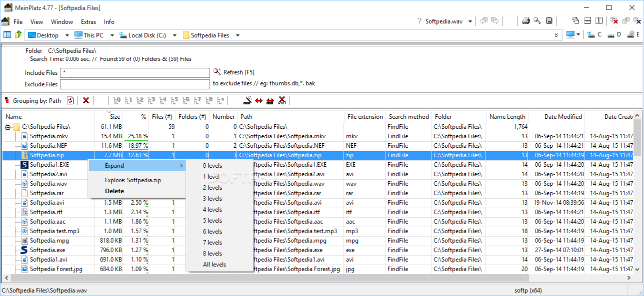Open the Extras menu
This screenshot has width=644, height=296.
88,22
